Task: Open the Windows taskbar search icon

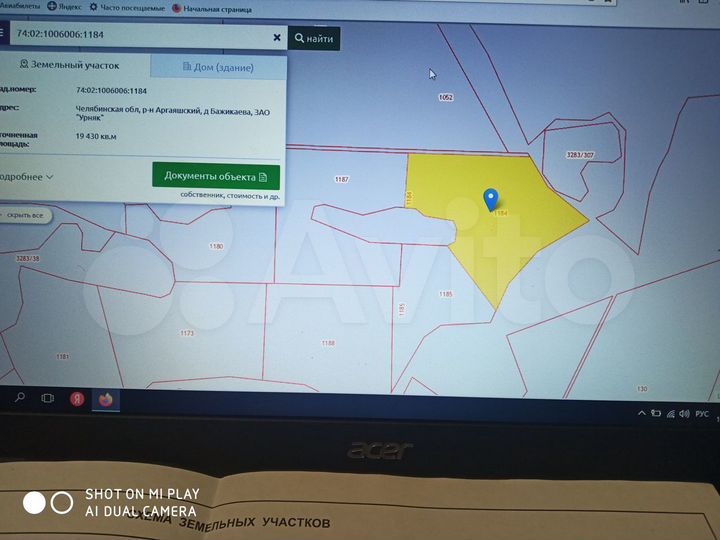Action: pos(19,398)
